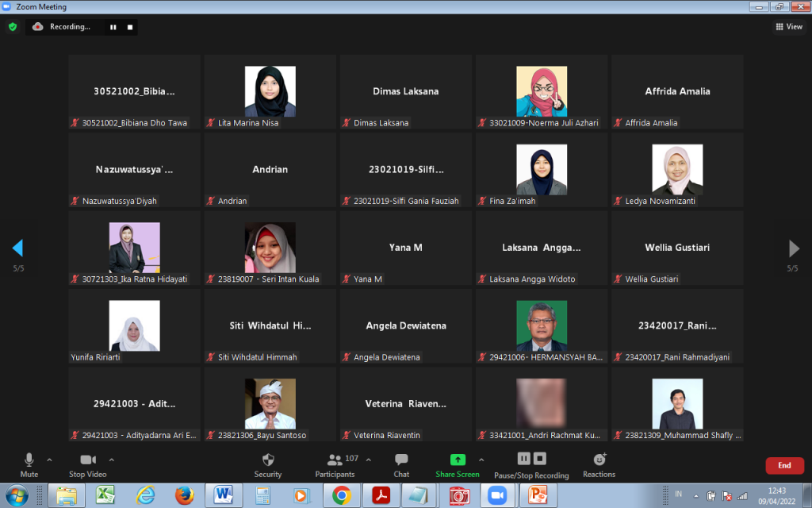Viewport: 812px width, 508px height.
Task: Open the Security shield options
Action: 267,464
